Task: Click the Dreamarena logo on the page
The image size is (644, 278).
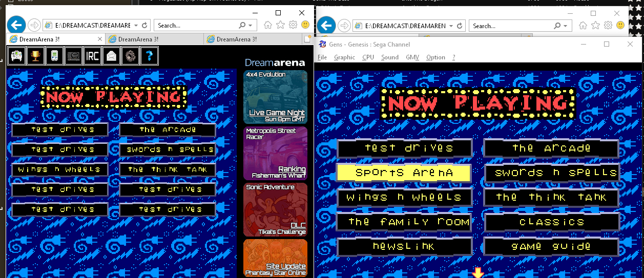Action: [x=275, y=62]
